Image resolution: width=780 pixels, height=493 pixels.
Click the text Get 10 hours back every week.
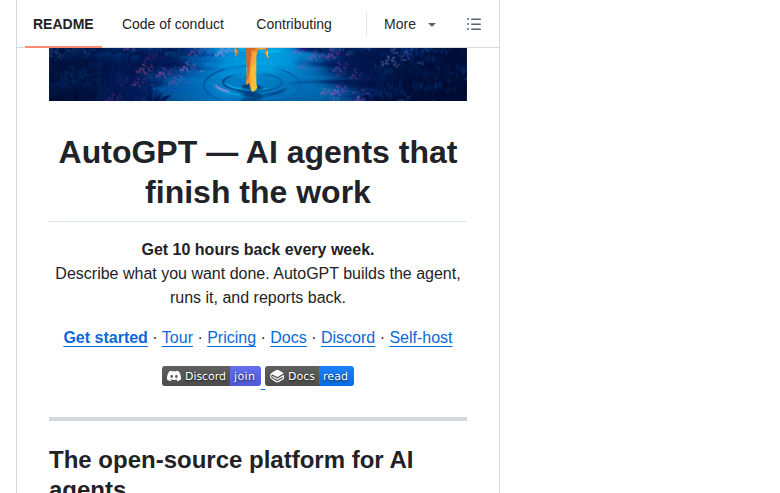(258, 249)
